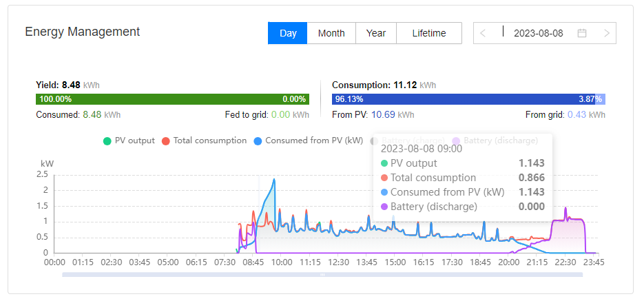Click the tooltip Battery (discharge) value 0.000
The height and width of the screenshot is (301, 644).
point(532,207)
